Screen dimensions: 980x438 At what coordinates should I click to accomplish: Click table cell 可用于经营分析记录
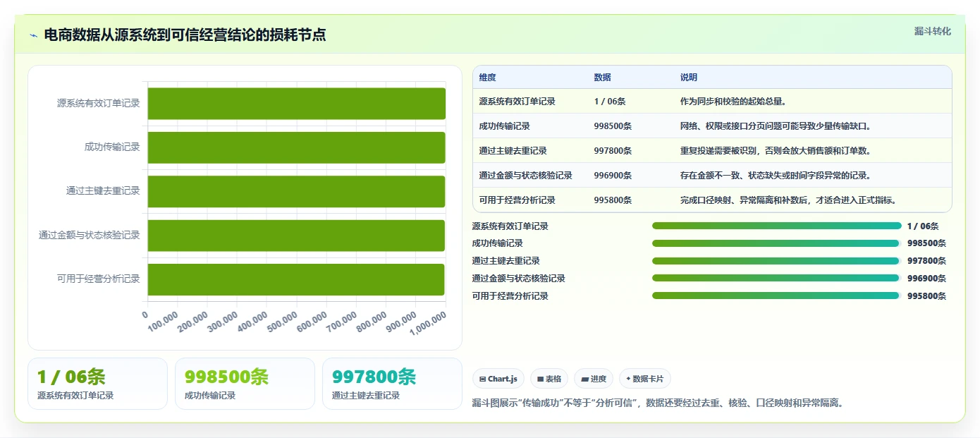click(517, 200)
